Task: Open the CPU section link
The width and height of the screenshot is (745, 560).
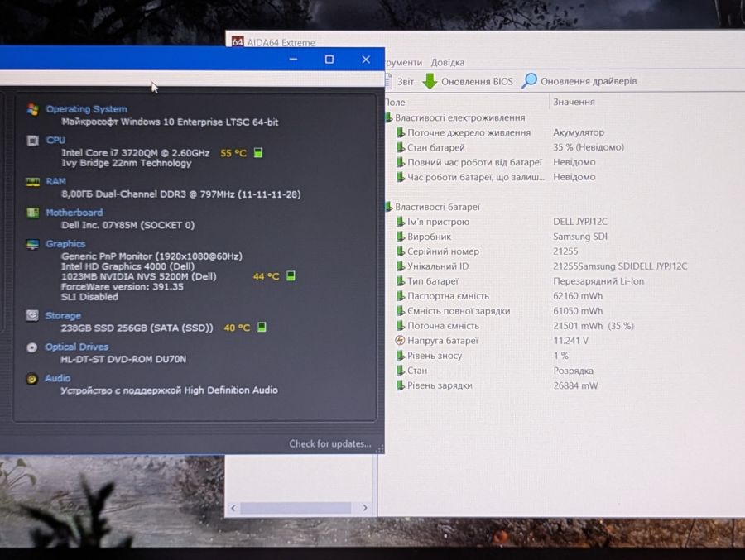Action: pos(55,140)
